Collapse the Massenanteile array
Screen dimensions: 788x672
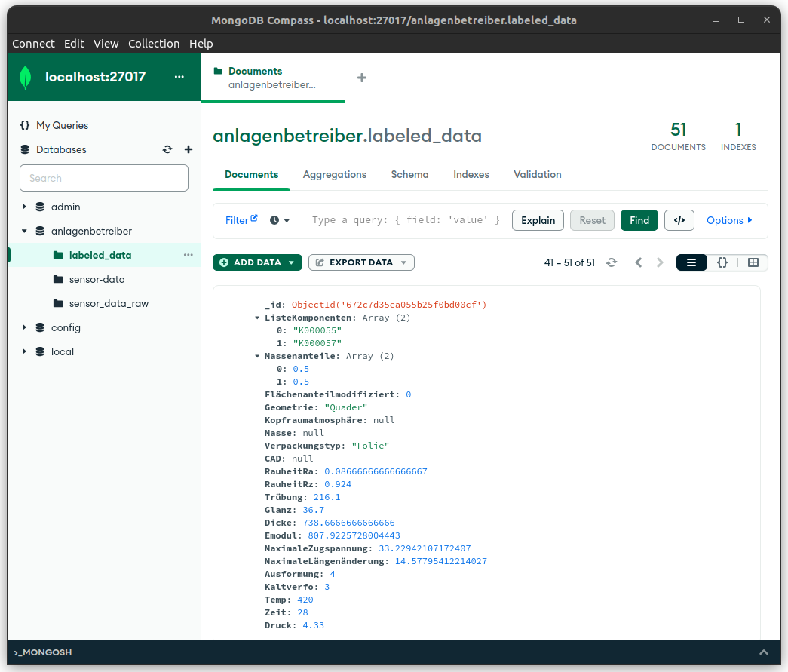point(257,356)
